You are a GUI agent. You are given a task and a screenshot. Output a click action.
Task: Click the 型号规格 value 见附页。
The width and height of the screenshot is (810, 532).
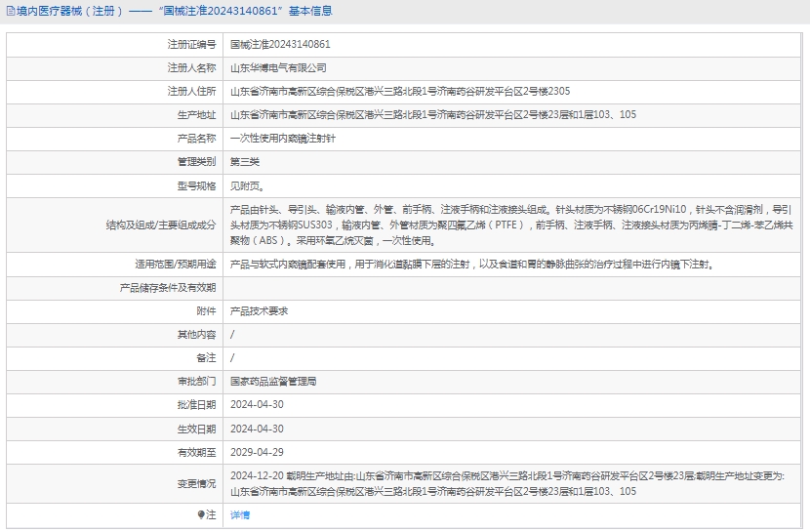247,185
